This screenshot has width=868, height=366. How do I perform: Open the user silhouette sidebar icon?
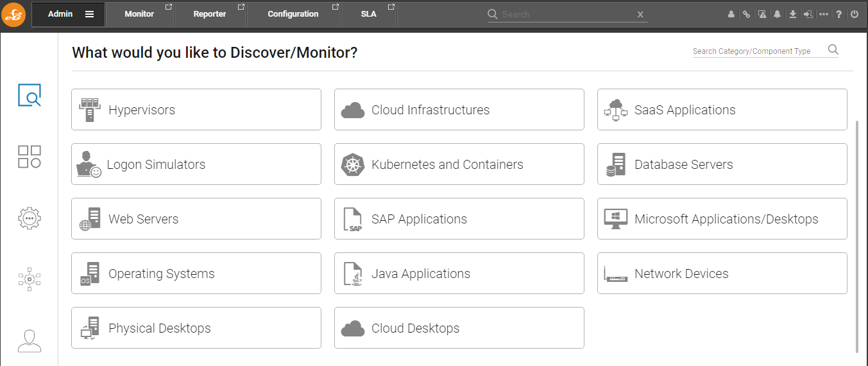(x=30, y=340)
